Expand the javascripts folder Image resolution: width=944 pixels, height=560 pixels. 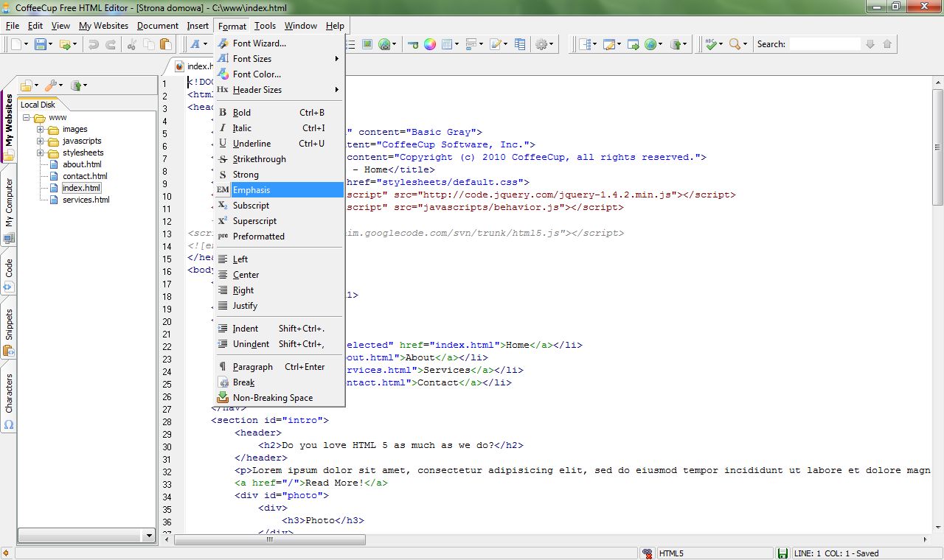tap(41, 141)
